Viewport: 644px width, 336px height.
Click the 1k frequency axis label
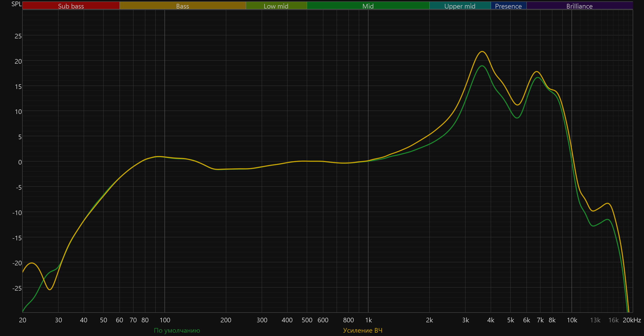[368, 320]
